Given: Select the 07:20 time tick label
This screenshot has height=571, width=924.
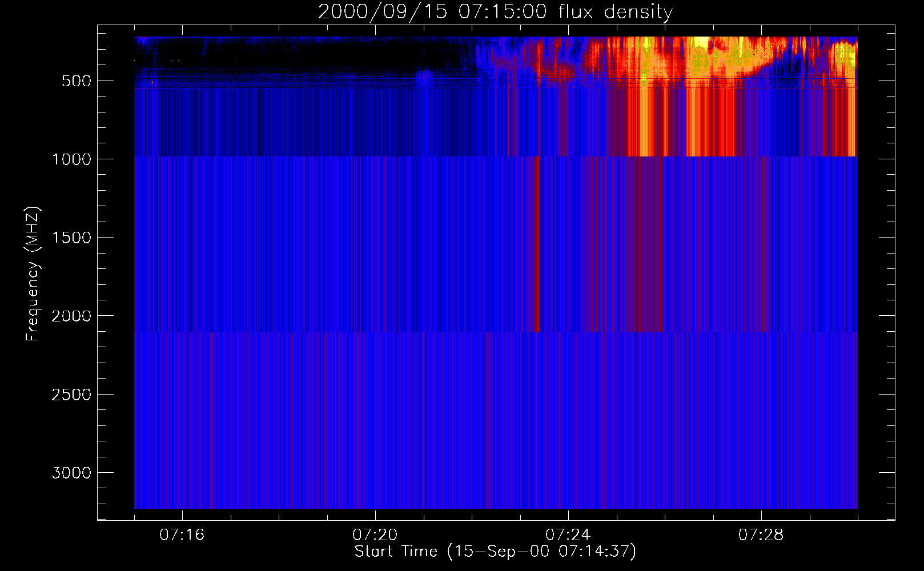Looking at the screenshot, I should click(375, 535).
